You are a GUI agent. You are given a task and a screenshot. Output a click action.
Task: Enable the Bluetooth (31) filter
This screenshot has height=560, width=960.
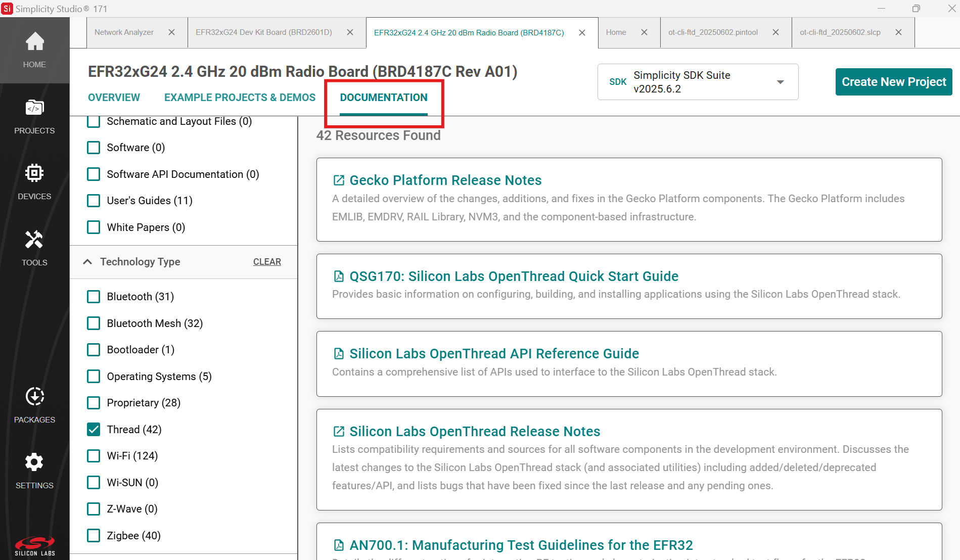[94, 297]
